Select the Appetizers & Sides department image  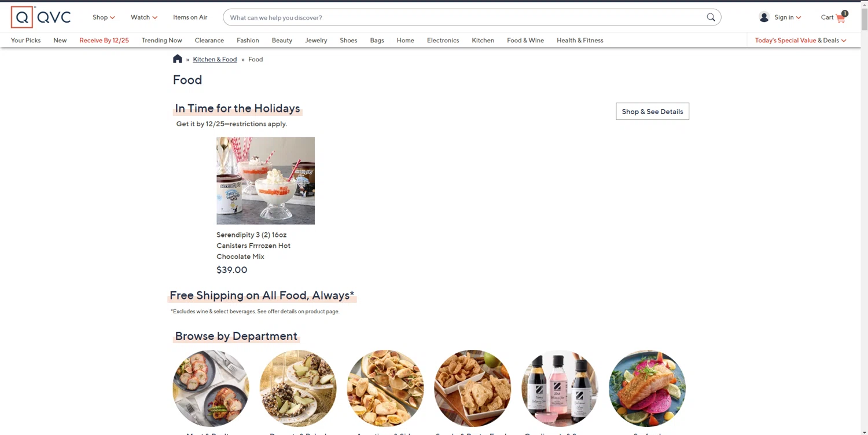tap(385, 388)
